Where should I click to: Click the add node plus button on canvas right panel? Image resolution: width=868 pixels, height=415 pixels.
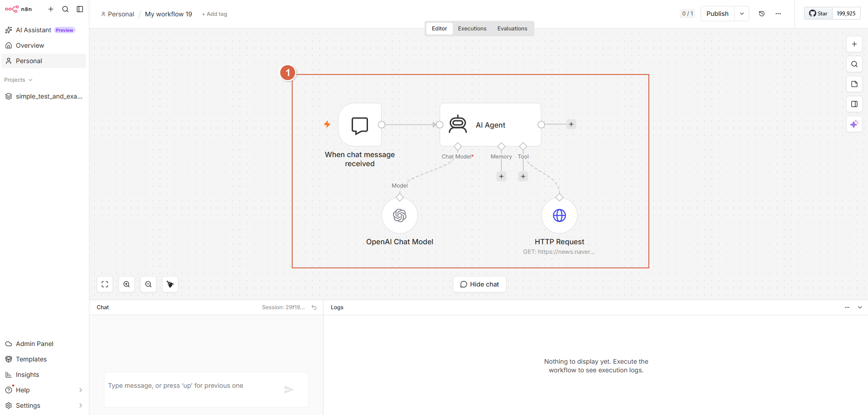(854, 44)
